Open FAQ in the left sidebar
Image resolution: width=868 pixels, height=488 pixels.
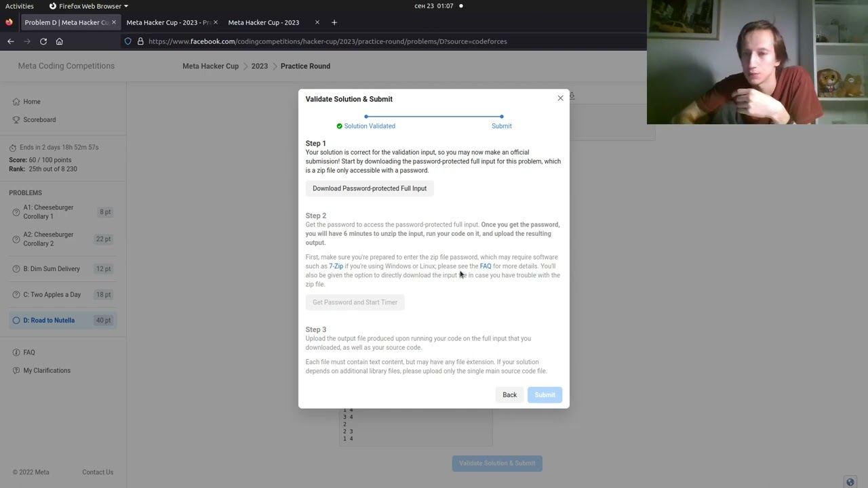click(29, 352)
